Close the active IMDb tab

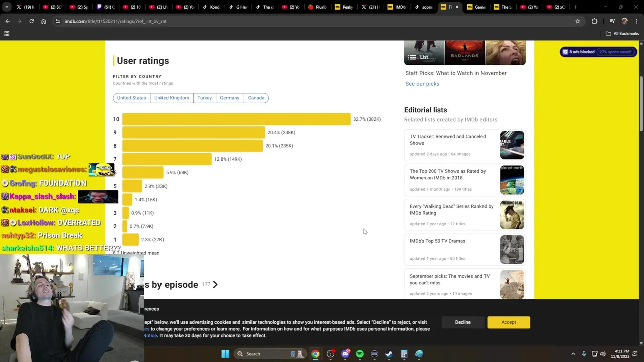(x=457, y=7)
